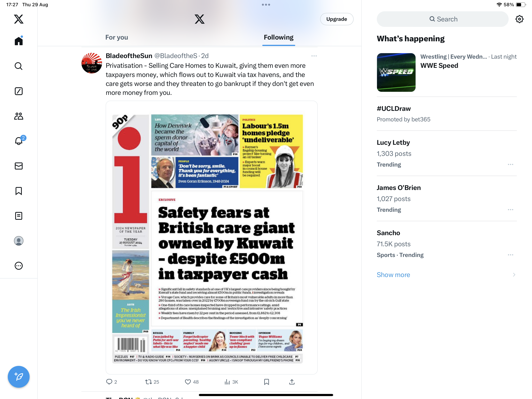Open options for Lucy Letby trend
Image resolution: width=532 pixels, height=399 pixels.
point(510,165)
